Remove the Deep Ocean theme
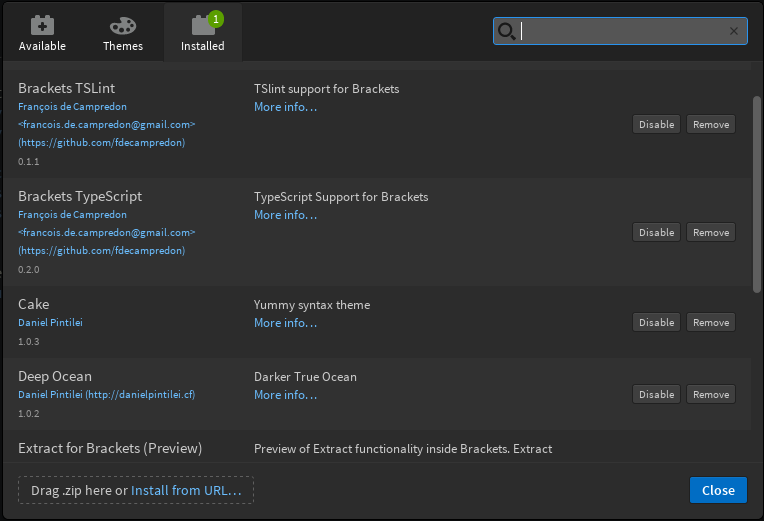Screen dimensions: 764x521 (711, 394)
